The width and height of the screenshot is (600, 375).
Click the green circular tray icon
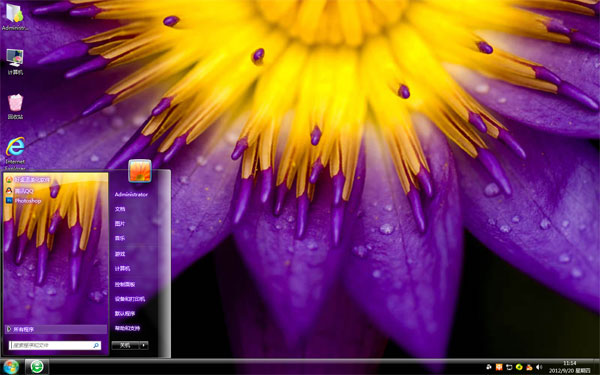519,367
